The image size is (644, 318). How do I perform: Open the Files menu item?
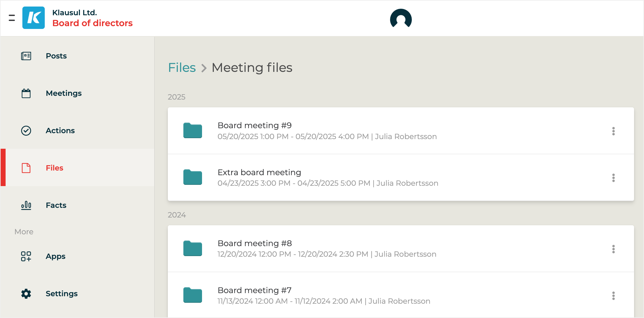tap(54, 168)
